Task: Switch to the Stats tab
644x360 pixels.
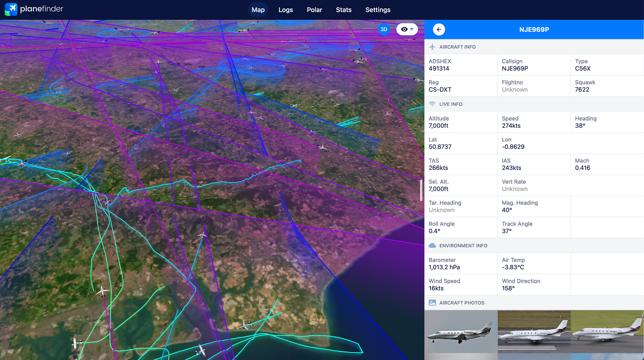Action: 344,9
